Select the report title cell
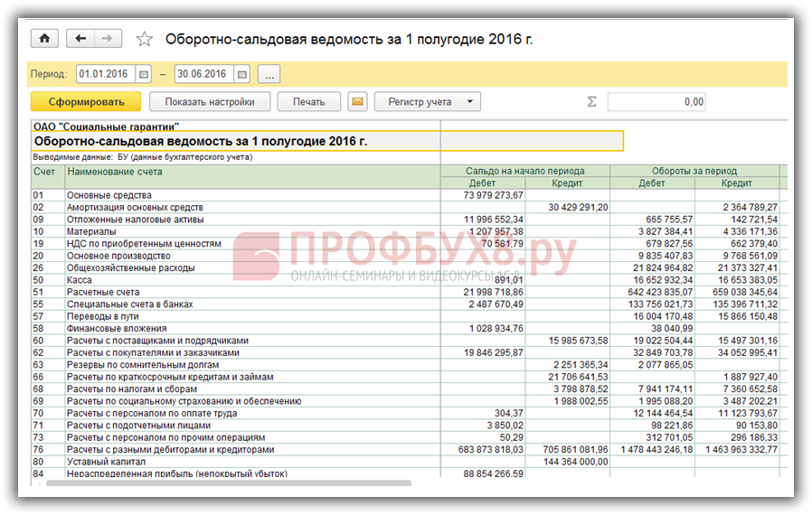 pyautogui.click(x=326, y=141)
